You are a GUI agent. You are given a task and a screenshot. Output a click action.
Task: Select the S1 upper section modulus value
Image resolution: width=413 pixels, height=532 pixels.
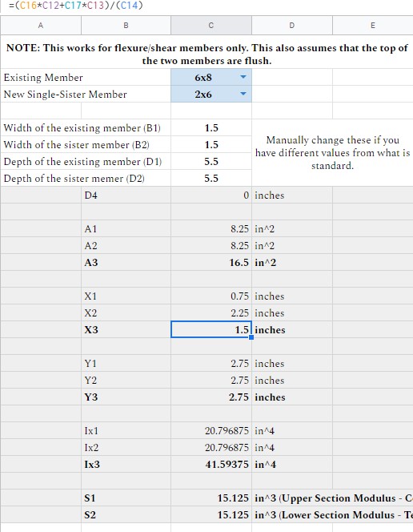pyautogui.click(x=211, y=498)
